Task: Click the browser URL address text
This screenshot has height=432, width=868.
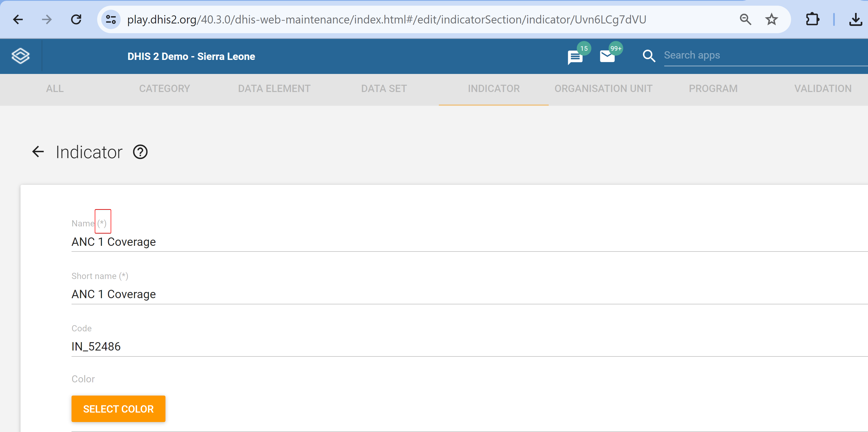Action: point(386,19)
